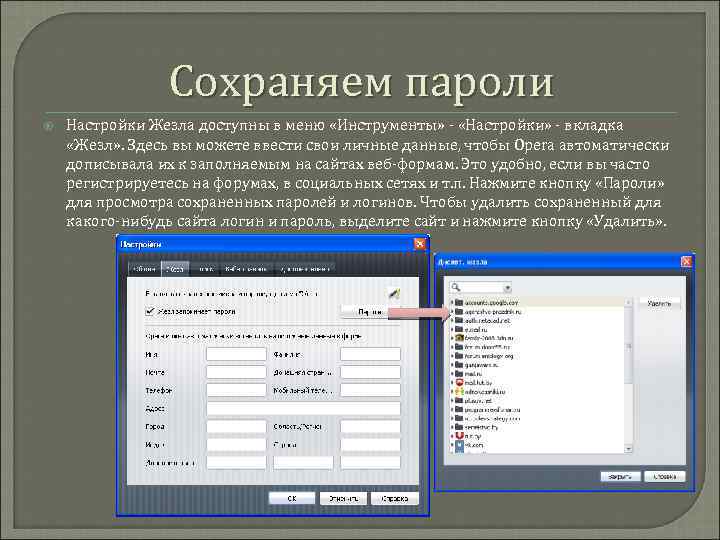Viewport: 720px width, 540px height.
Task: Click Закрыть in the Wand dialog
Action: (620, 477)
